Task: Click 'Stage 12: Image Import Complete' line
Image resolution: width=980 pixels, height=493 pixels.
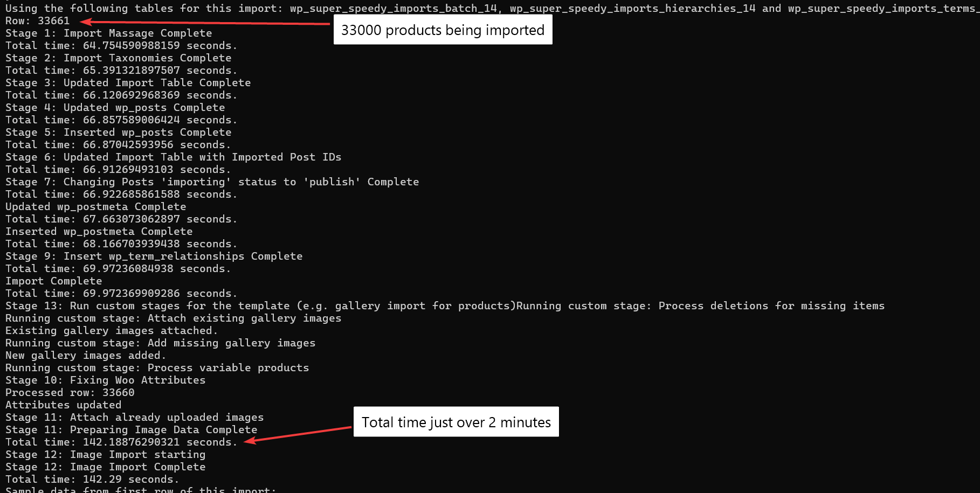Action: click(x=106, y=467)
